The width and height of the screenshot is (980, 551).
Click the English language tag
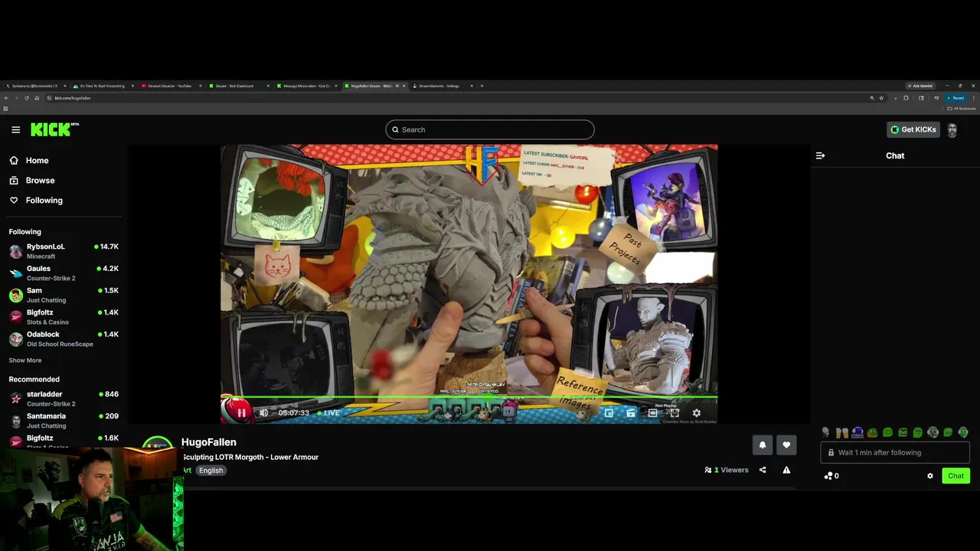(x=211, y=471)
